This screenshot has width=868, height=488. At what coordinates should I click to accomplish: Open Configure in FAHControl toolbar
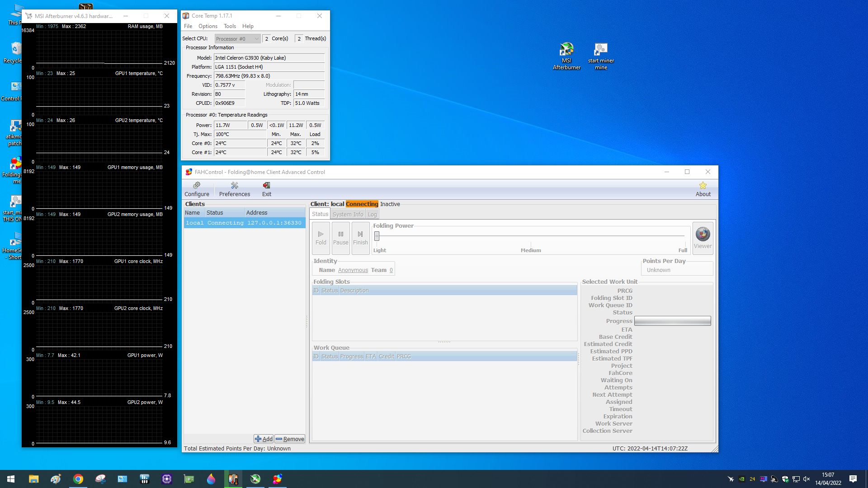coord(197,189)
